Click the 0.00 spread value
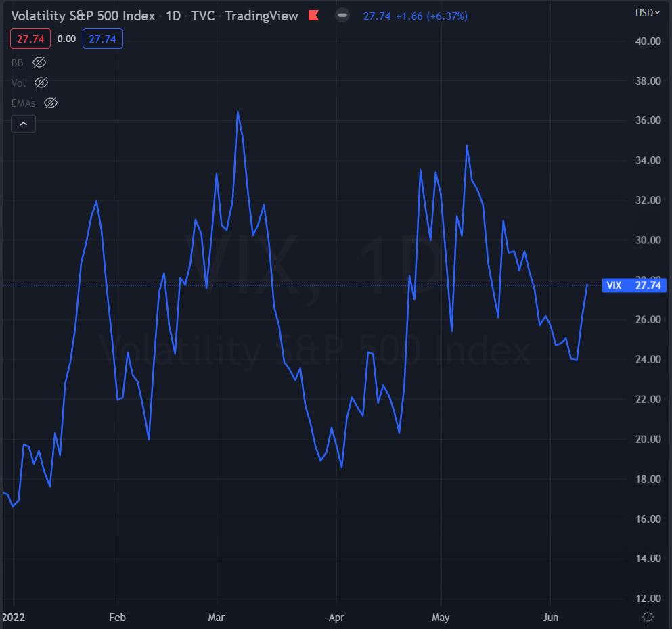Image resolution: width=672 pixels, height=629 pixels. (66, 39)
